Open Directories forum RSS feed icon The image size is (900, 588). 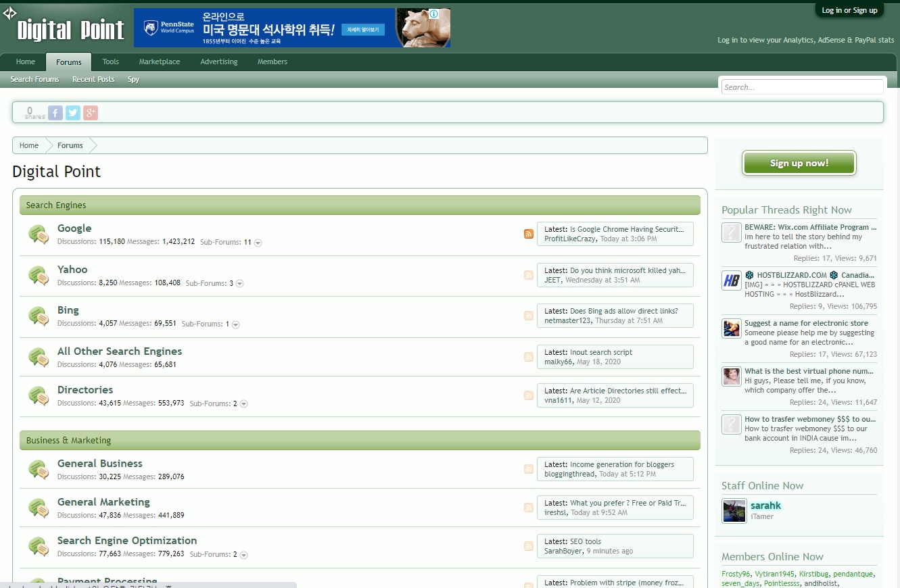point(529,395)
